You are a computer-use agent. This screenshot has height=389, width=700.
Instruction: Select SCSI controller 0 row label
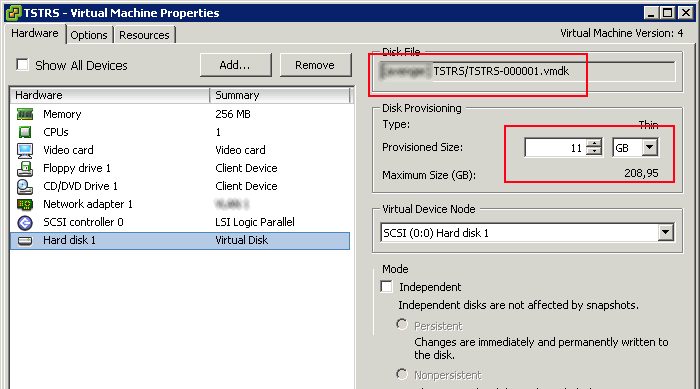coord(83,222)
